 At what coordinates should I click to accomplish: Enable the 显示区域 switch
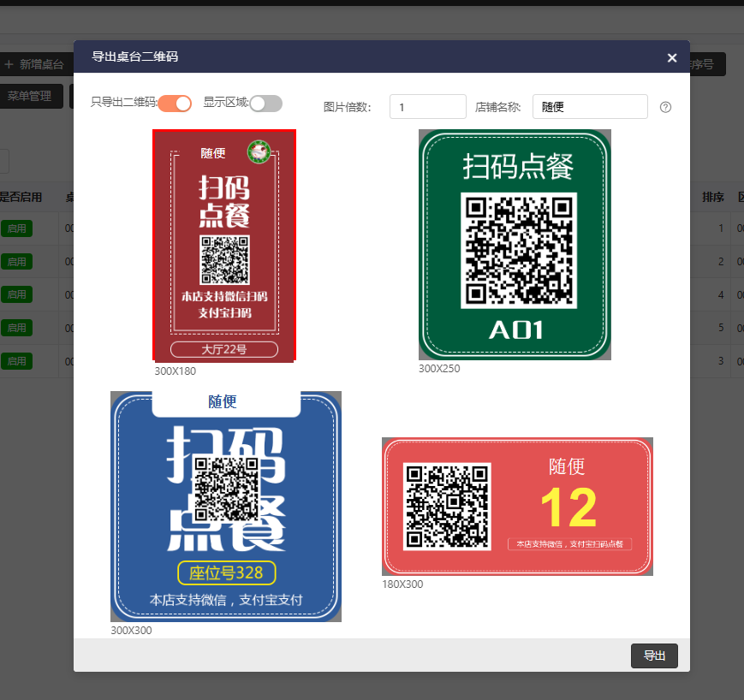265,104
